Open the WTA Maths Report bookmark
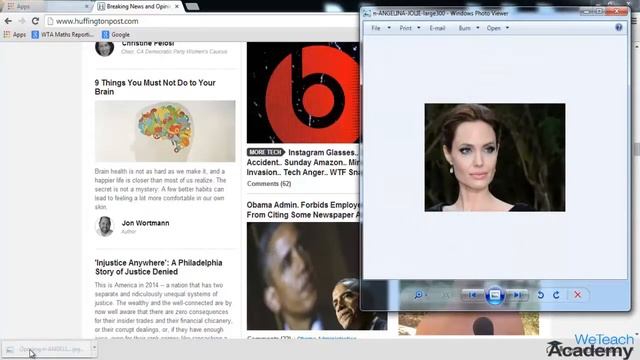 (63, 35)
